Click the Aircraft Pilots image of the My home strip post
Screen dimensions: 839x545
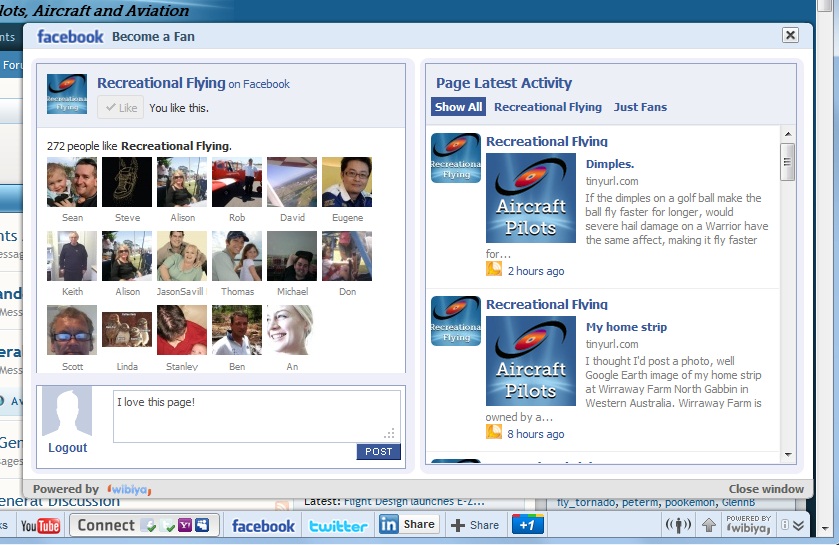(x=531, y=361)
